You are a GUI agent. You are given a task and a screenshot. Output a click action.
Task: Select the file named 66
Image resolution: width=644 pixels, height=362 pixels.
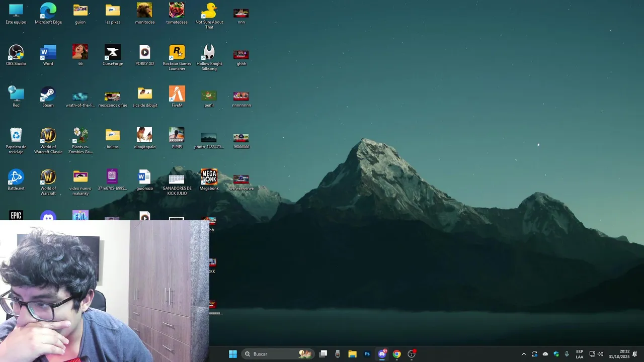(80, 55)
